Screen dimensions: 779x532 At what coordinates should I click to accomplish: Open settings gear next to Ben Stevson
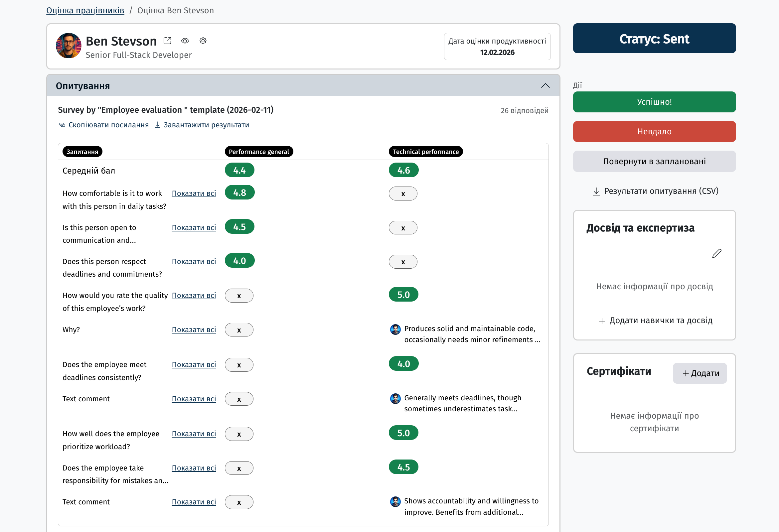(203, 41)
